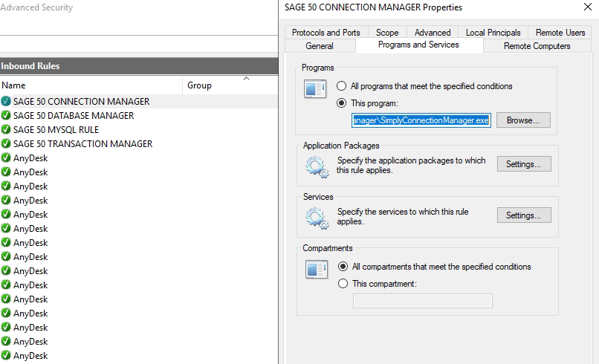Open the Advanced tab
The image size is (599, 364).
point(433,33)
